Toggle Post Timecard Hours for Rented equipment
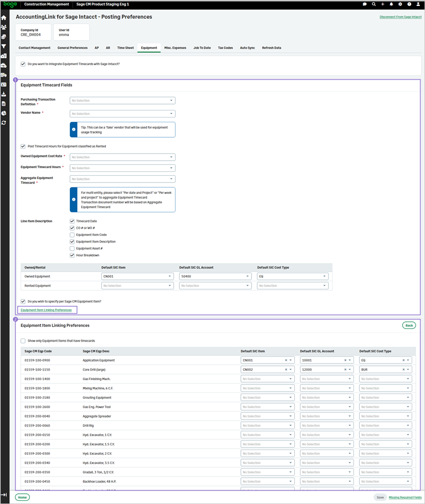Viewport: 425px width, 504px height. click(23, 146)
